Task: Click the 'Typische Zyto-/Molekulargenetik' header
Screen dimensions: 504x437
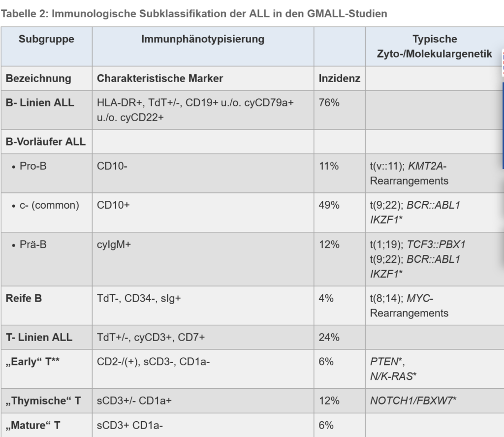Action: pyautogui.click(x=434, y=46)
